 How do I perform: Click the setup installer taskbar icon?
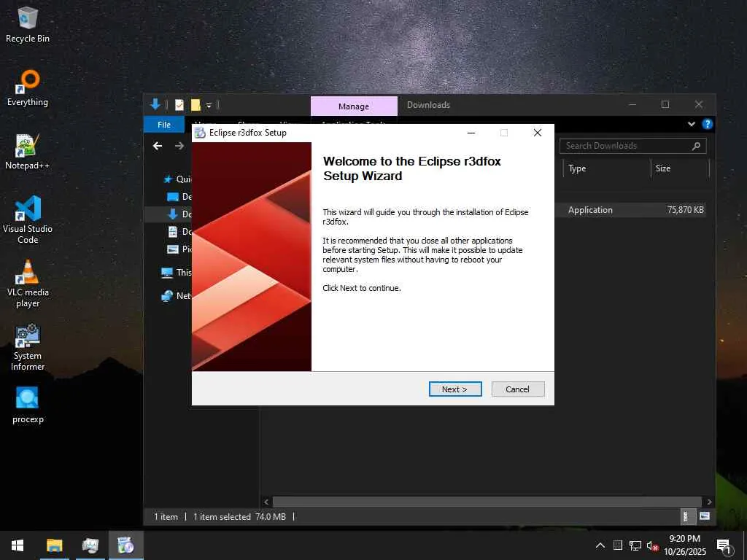point(125,545)
